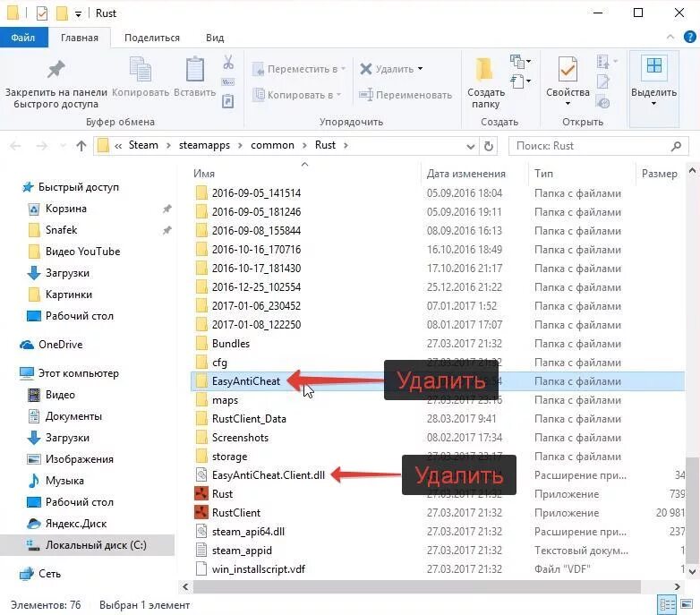Click the vertical scrollbar down arrow
The width and height of the screenshot is (700, 615).
click(692, 571)
